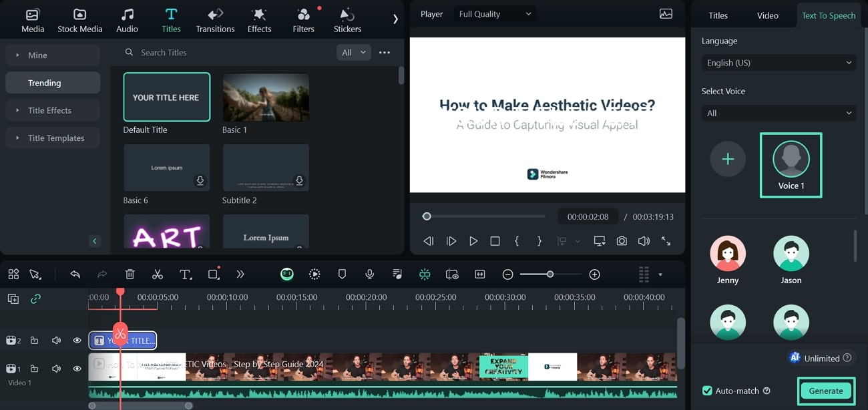
Task: Step back one frame
Action: click(x=429, y=241)
